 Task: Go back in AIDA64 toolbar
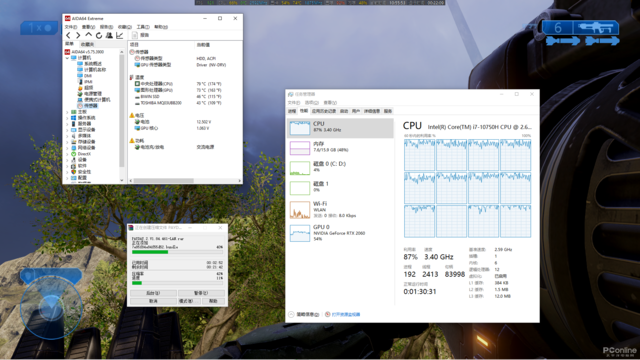[x=69, y=36]
